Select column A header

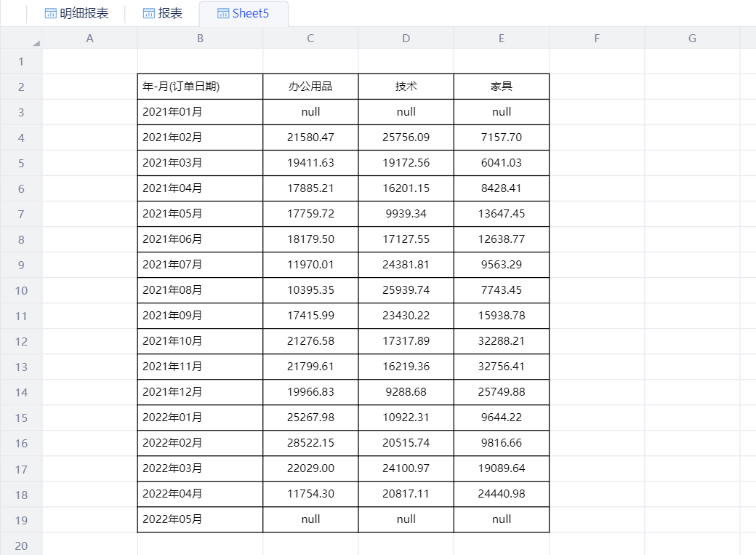89,38
